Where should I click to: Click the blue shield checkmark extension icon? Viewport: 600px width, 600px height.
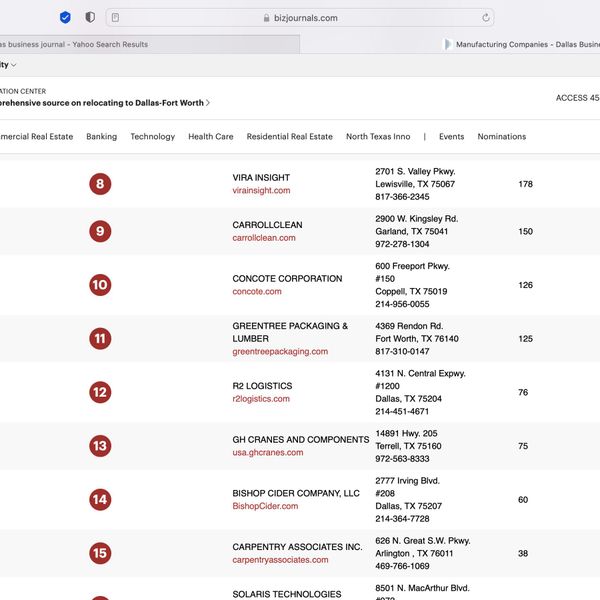tap(65, 17)
